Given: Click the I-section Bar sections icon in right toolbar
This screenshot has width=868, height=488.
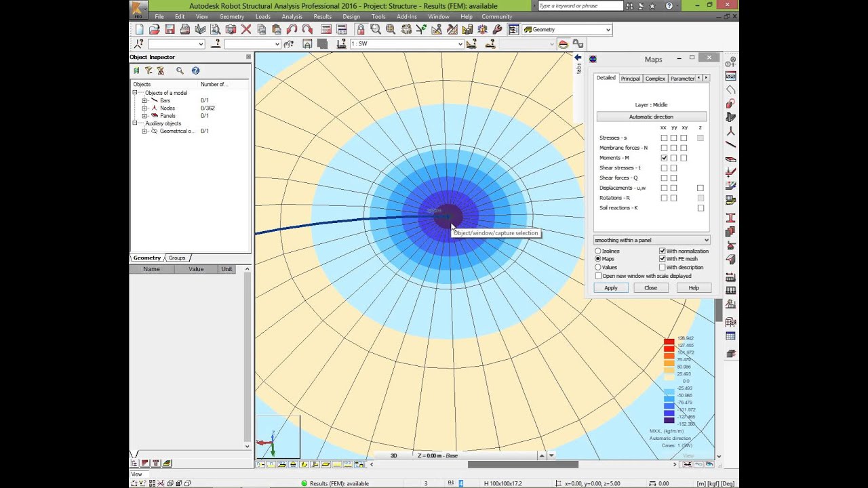Looking at the screenshot, I should point(730,218).
